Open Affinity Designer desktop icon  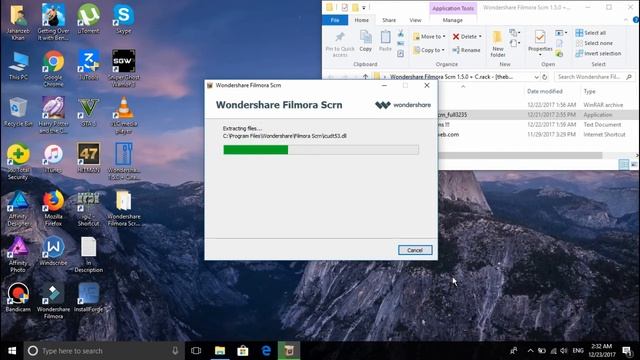[x=18, y=208]
